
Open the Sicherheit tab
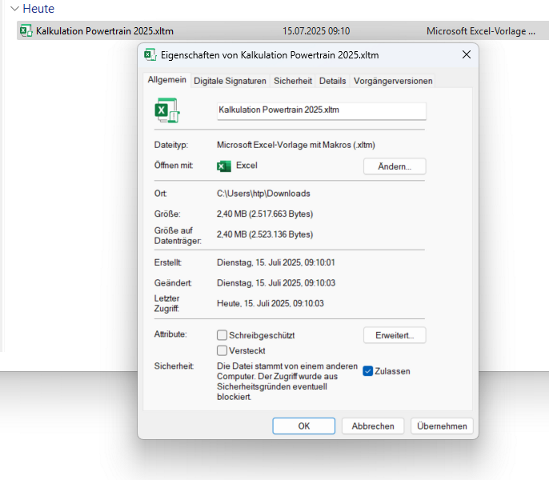click(293, 81)
